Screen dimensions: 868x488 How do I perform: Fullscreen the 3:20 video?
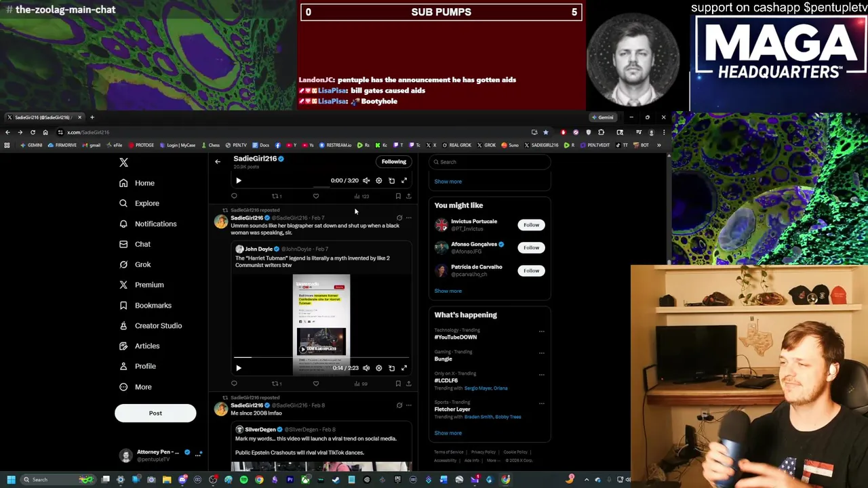pos(404,180)
